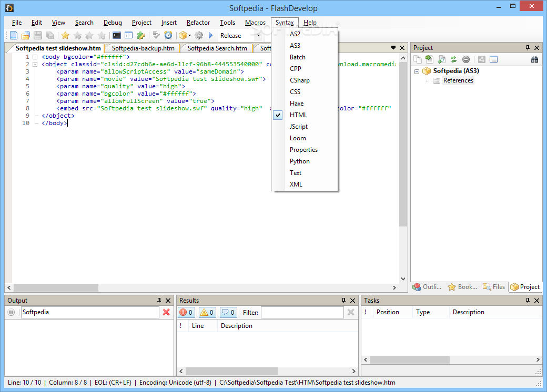Viewport: 547px width, 392px height.
Task: Click the copy pages icon in Project toolbar
Action: [x=417, y=59]
